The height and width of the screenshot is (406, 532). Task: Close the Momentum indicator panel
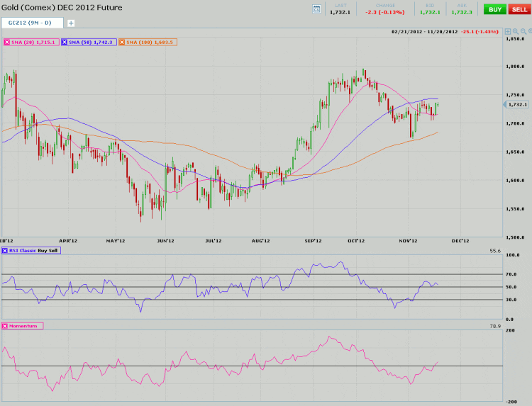[x=6, y=325]
